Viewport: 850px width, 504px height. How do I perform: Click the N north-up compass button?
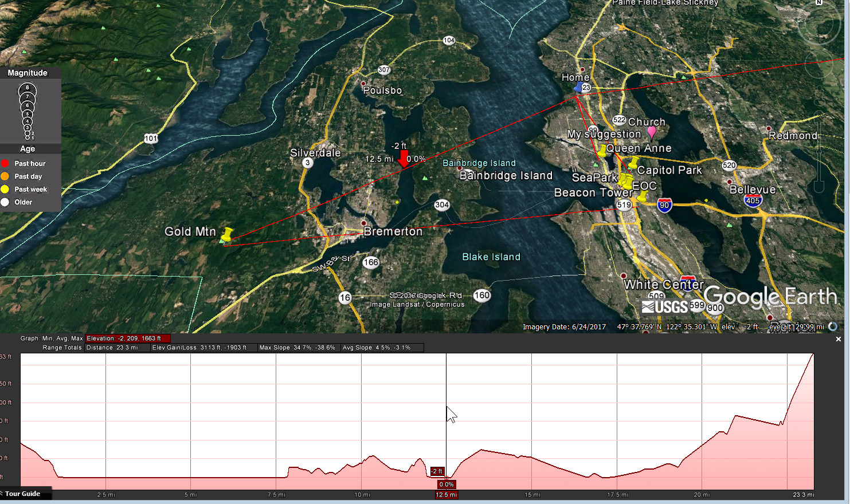click(x=819, y=3)
